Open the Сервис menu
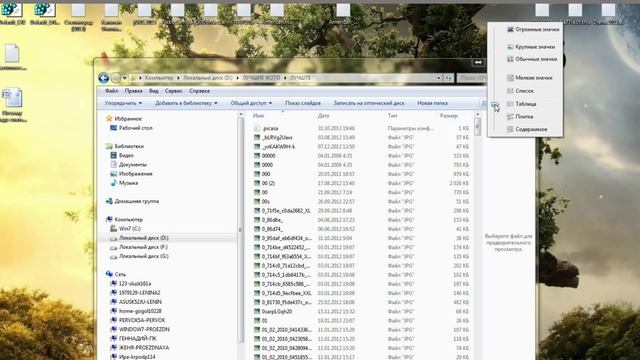The image size is (640, 360). tap(173, 91)
